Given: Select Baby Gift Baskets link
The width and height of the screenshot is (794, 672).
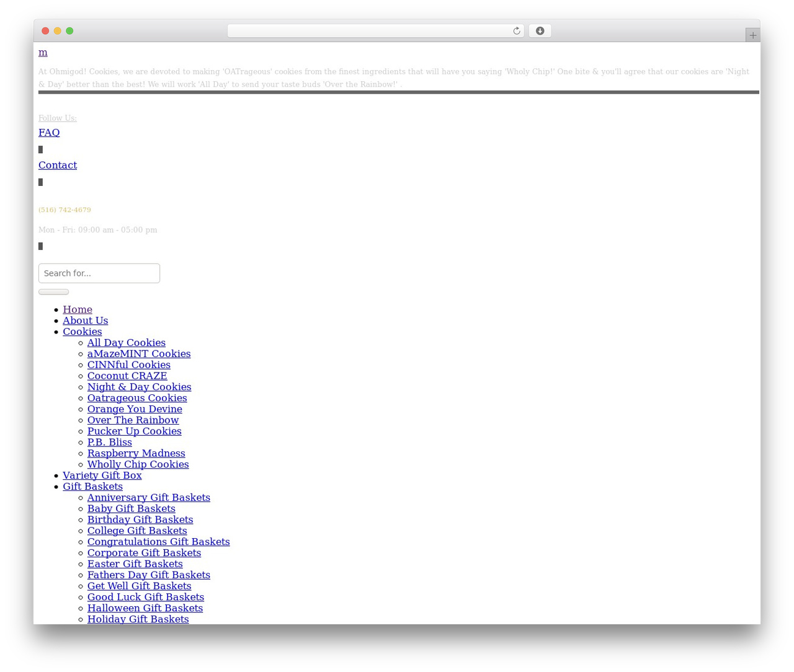Looking at the screenshot, I should click(132, 509).
